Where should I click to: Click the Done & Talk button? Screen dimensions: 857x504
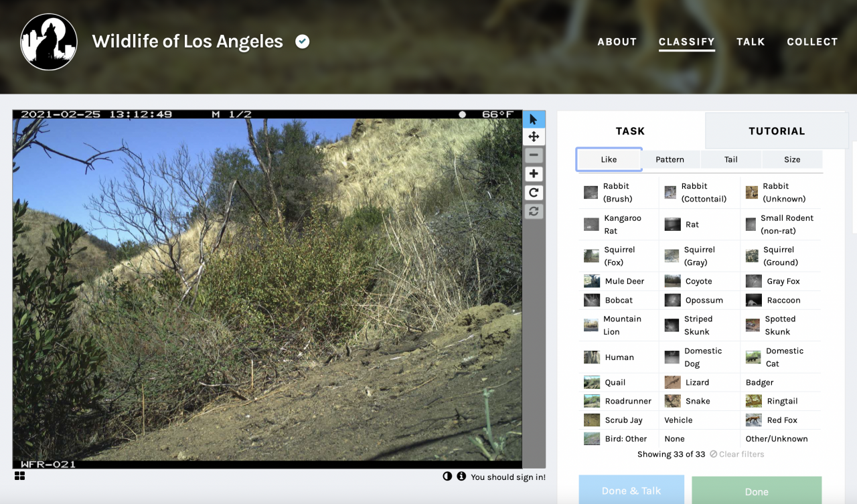[x=631, y=490]
